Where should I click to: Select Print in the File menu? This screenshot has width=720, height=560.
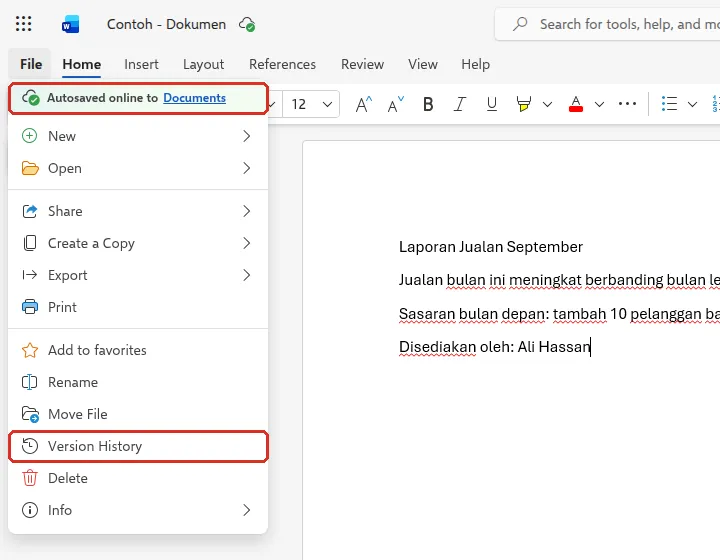click(x=138, y=307)
